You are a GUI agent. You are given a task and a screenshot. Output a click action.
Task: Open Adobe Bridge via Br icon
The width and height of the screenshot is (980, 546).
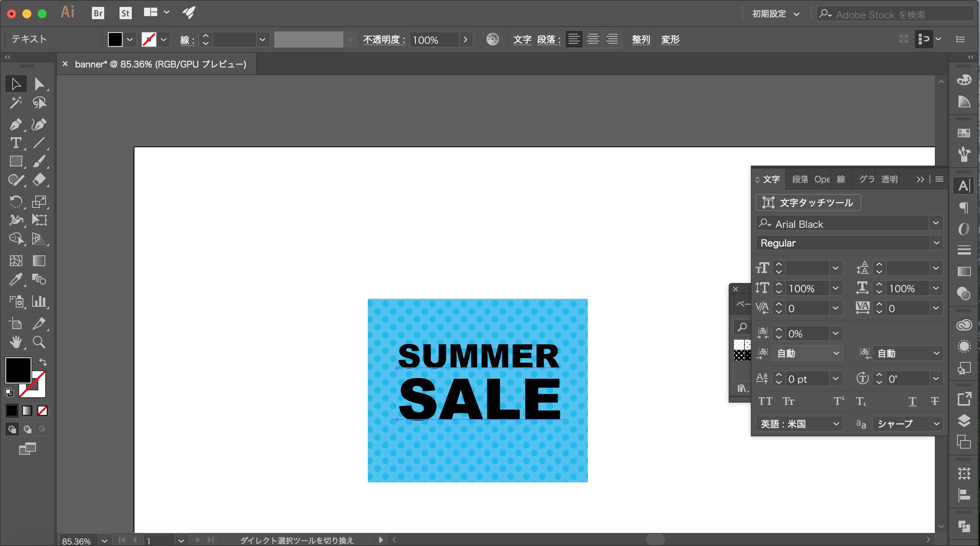coord(98,13)
